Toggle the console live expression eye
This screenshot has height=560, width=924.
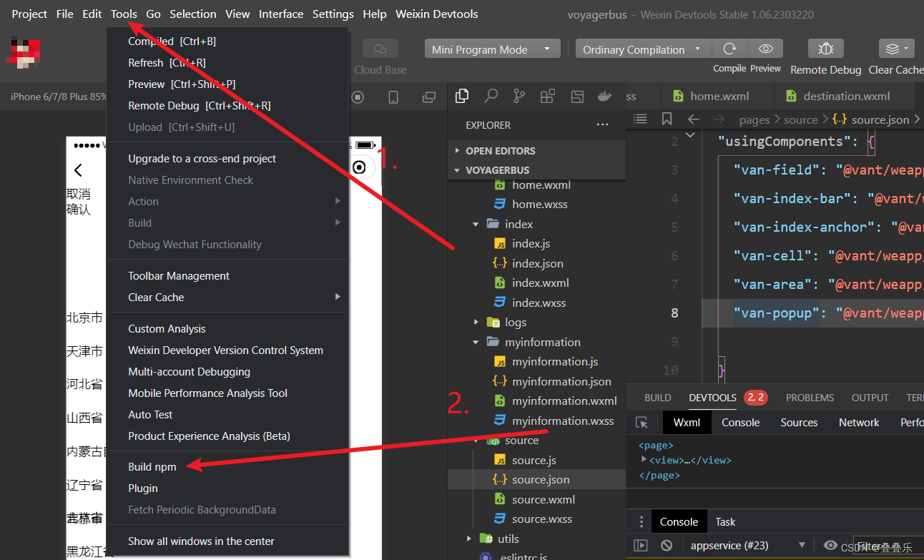[x=830, y=545]
